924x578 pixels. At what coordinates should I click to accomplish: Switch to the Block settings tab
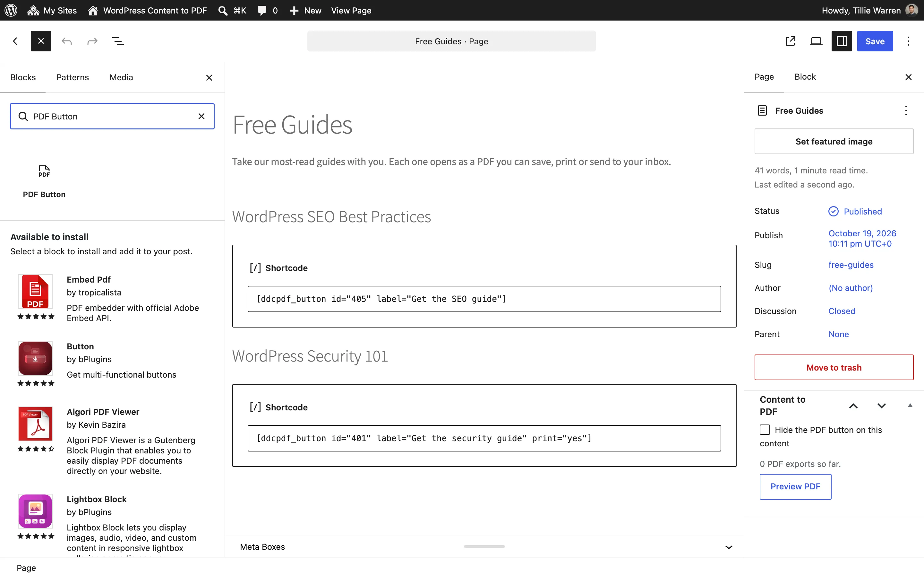point(805,77)
